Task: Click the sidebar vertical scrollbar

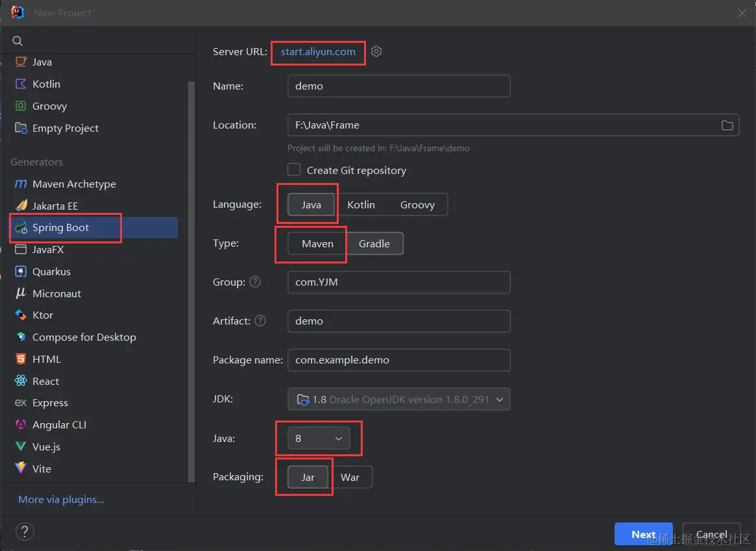Action: pyautogui.click(x=191, y=282)
